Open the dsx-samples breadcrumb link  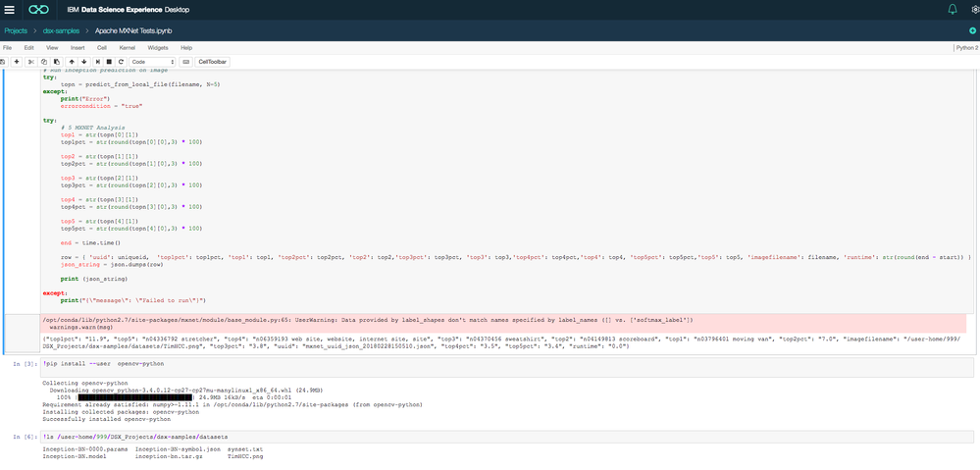pyautogui.click(x=60, y=30)
